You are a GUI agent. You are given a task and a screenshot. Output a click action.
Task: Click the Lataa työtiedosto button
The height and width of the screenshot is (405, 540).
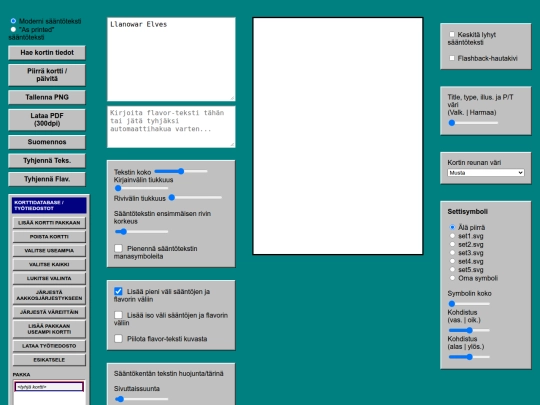click(x=49, y=346)
